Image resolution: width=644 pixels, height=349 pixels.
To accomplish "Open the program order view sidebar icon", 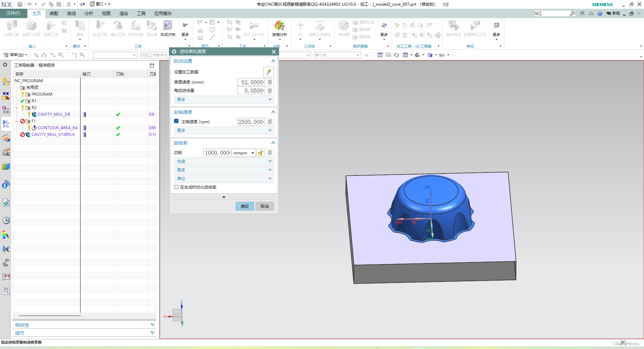I will tap(6, 124).
